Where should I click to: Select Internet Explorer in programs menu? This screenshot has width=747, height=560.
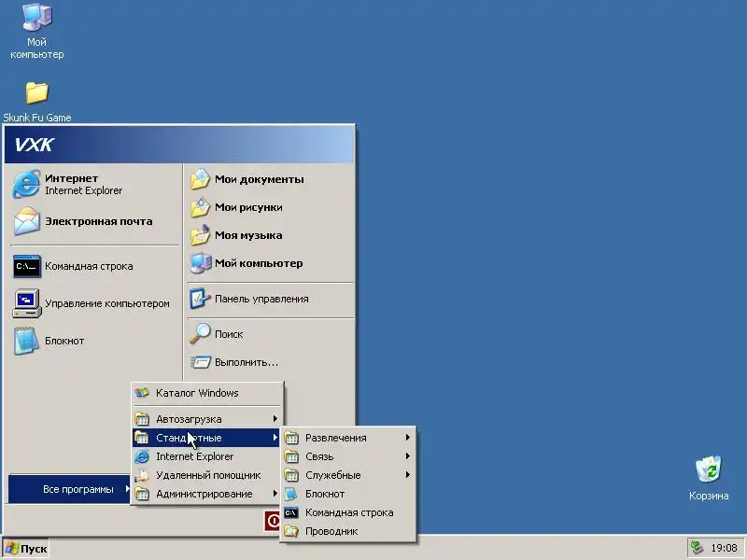click(207, 456)
